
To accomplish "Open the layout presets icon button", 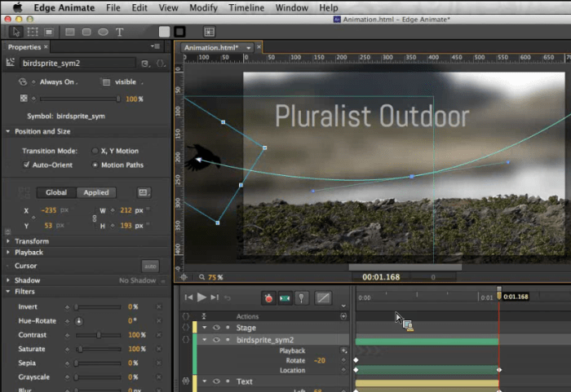I will [x=144, y=192].
